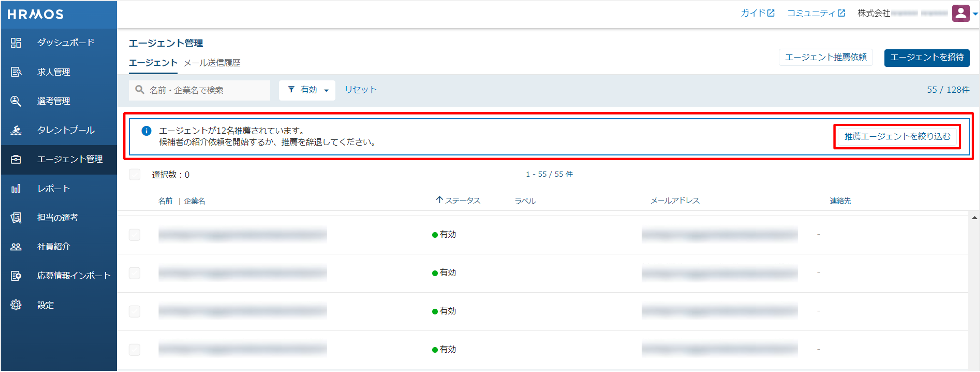Screen dimensions: 980x372
Task: Click the タレントプール swimmer icon
Action: 16,130
